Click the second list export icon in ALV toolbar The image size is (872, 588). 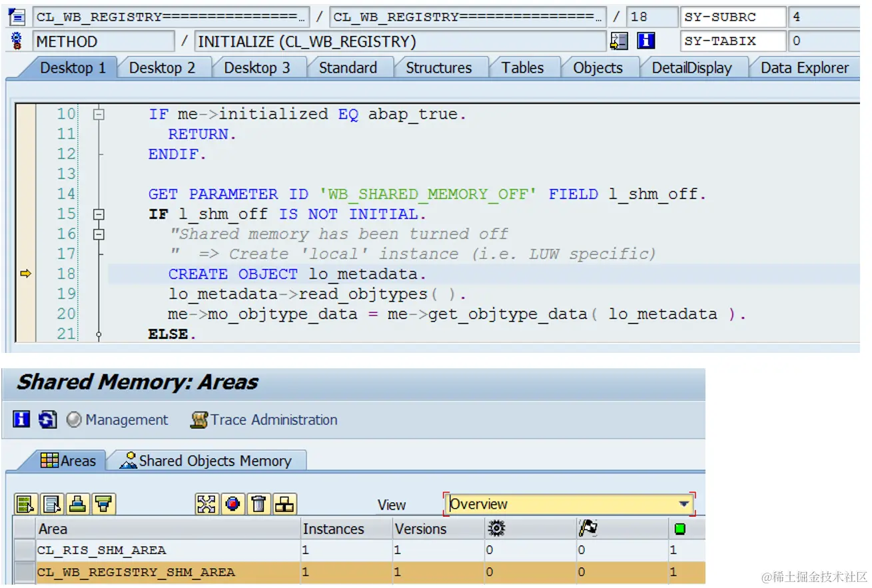click(x=52, y=505)
